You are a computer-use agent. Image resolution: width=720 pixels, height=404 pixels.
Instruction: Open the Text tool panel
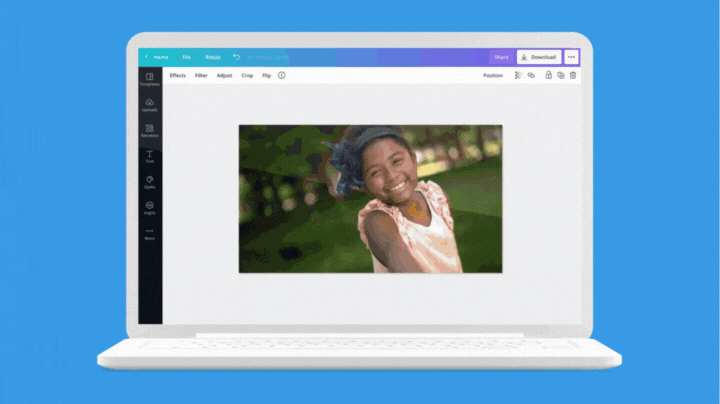[149, 157]
